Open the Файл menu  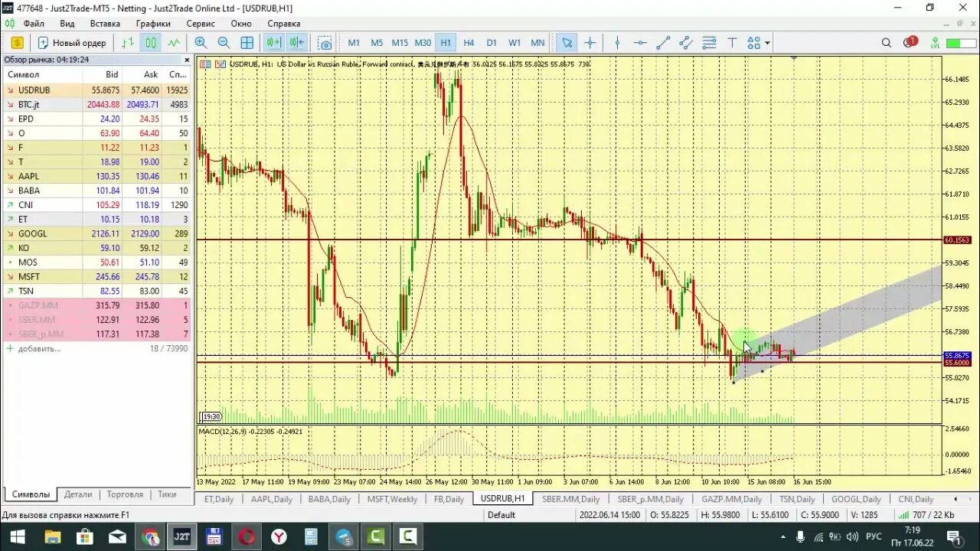(x=33, y=24)
